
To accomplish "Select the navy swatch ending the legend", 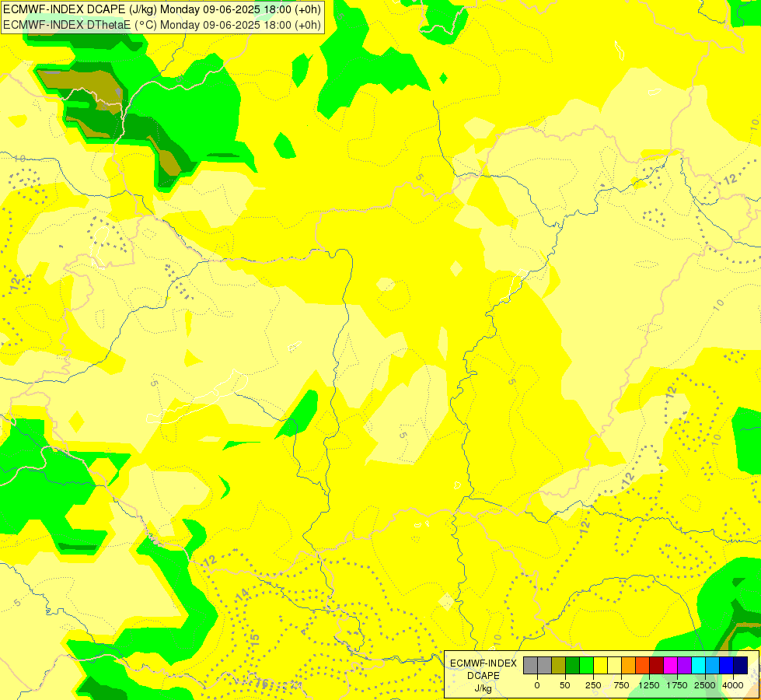I will pos(741,666).
